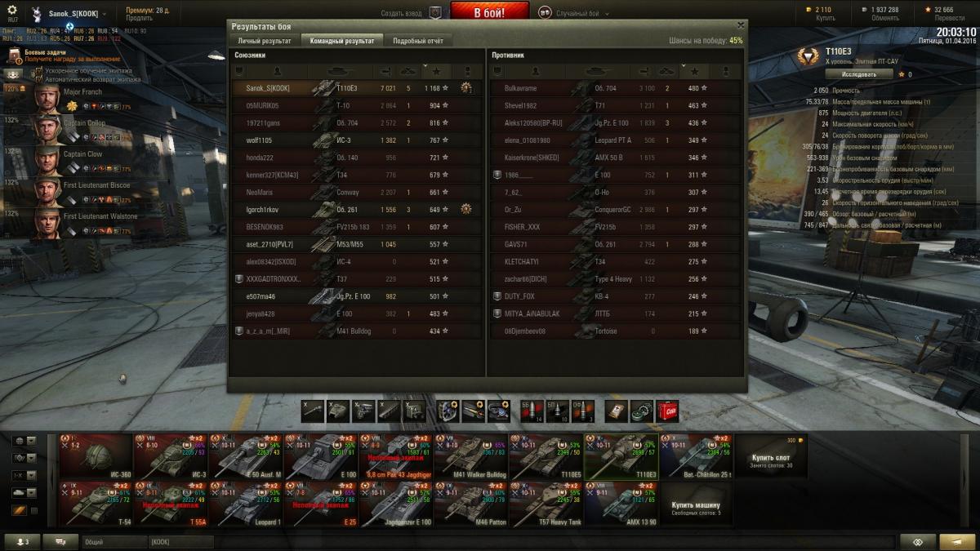
Task: Toggle the checkbox beside the orange carousel filter
Action: click(33, 511)
